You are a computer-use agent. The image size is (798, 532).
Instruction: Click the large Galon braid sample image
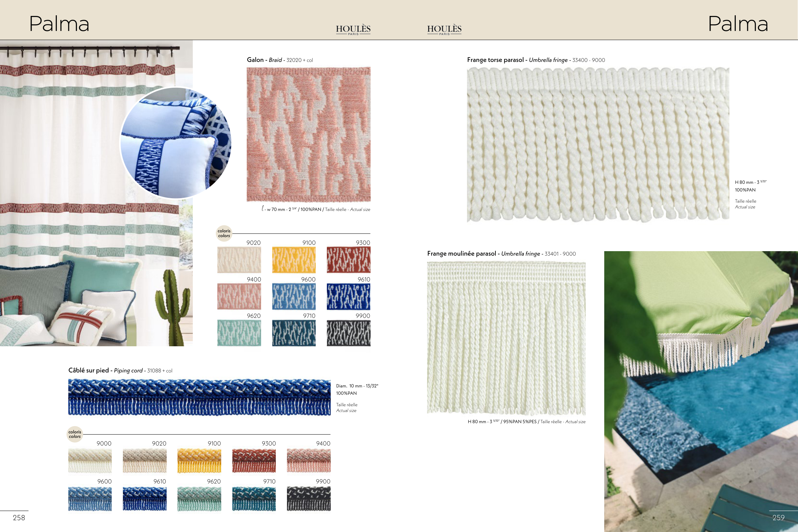pos(308,134)
